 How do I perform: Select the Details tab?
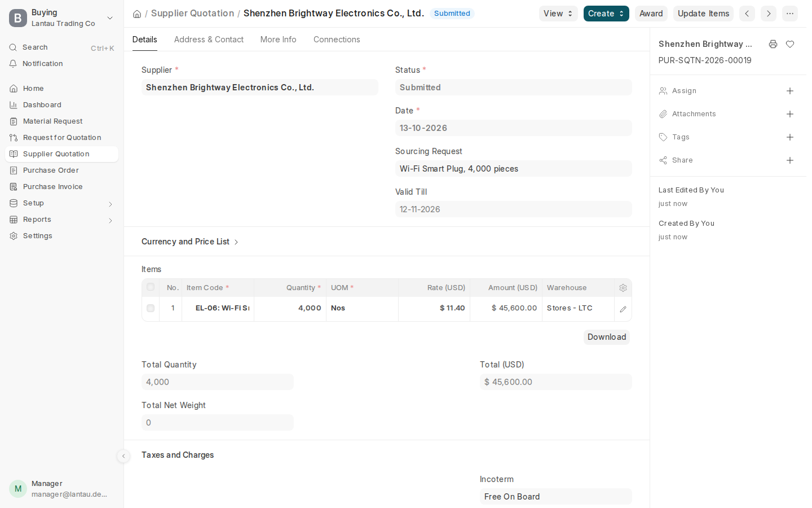pyautogui.click(x=145, y=40)
